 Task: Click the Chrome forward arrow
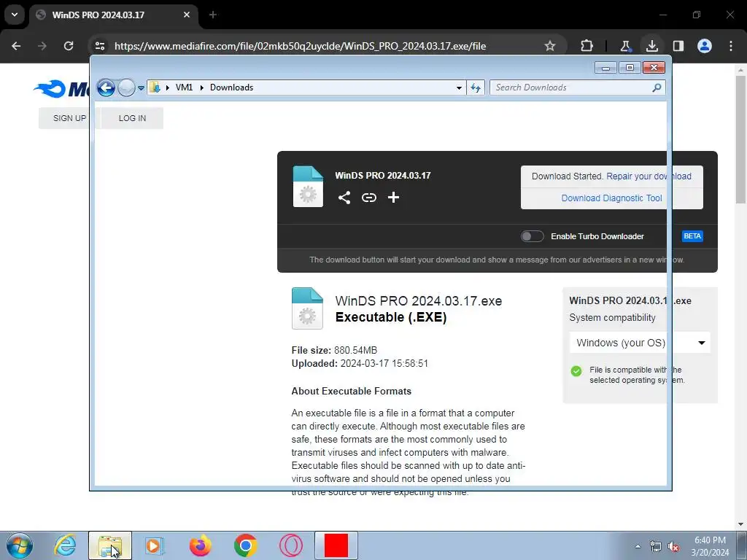[x=42, y=46]
